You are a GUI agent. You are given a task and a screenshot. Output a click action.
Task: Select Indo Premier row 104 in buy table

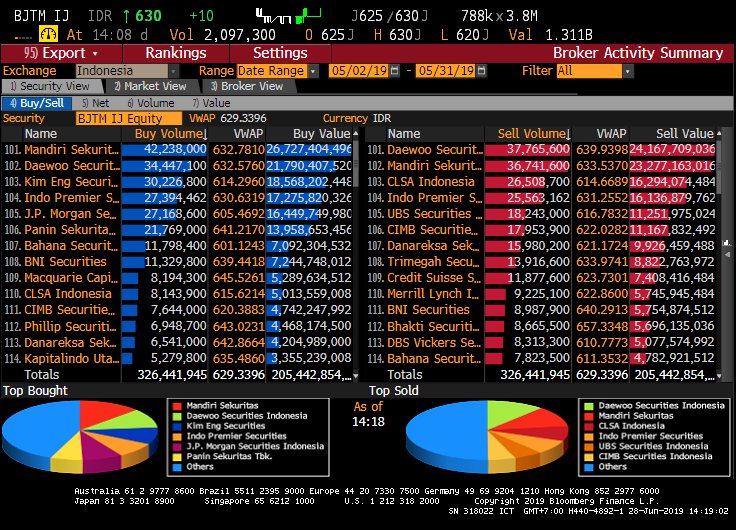177,198
